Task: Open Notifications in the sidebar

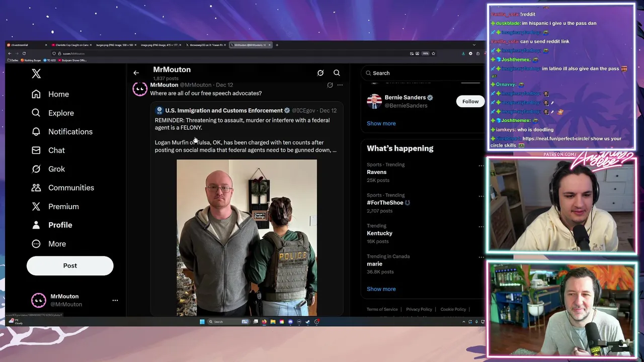Action: (x=62, y=132)
